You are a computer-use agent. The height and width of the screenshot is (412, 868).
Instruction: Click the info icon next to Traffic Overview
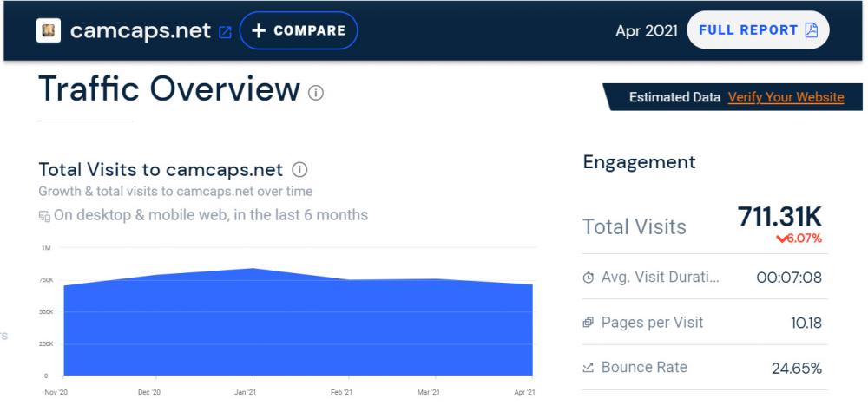[316, 92]
